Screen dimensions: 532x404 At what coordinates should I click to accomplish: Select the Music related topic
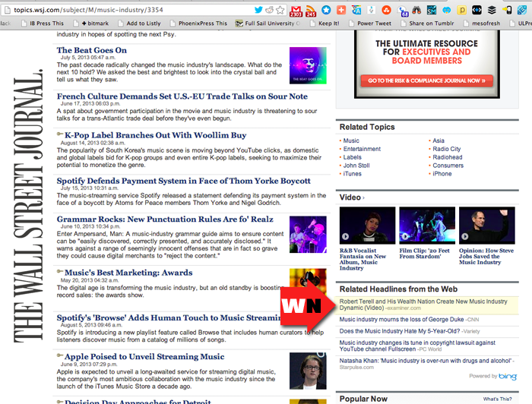click(x=351, y=140)
